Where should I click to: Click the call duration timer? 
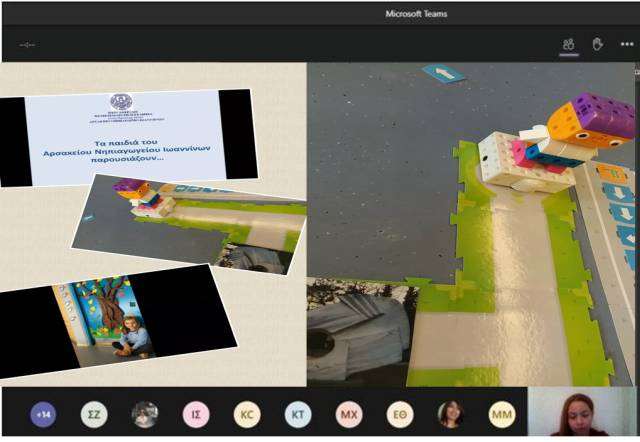pos(28,44)
